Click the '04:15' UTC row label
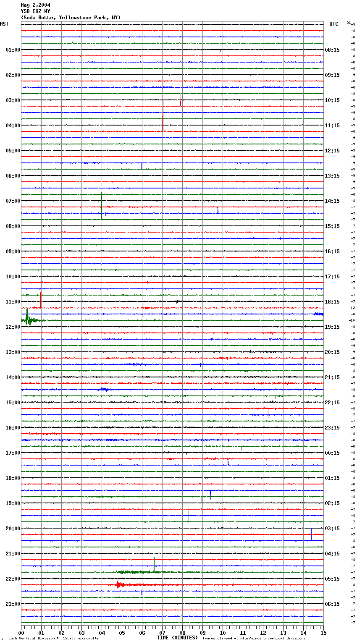This screenshot has width=357, height=644. coord(332,554)
